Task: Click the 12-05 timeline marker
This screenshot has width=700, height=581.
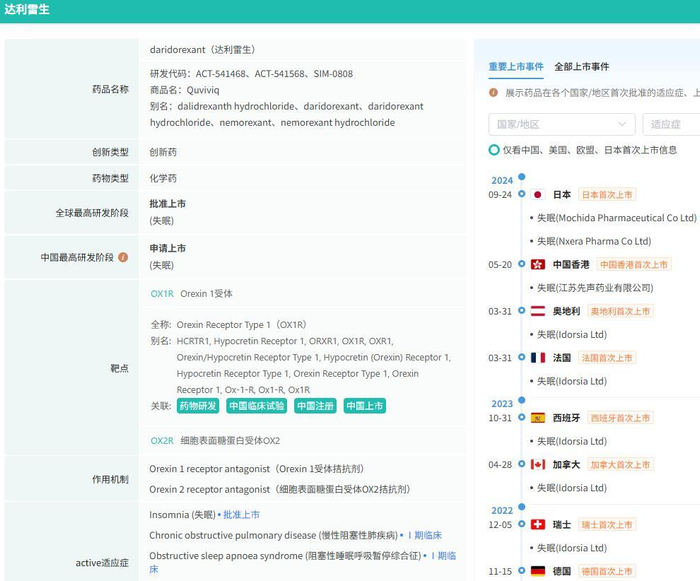Action: tap(521, 524)
